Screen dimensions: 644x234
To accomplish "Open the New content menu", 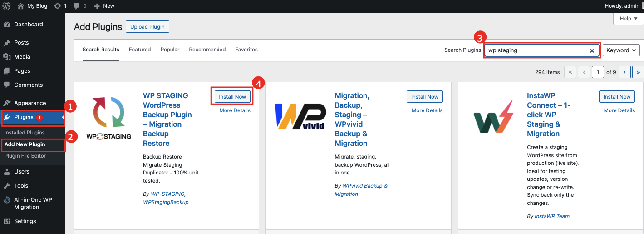I will 104,6.
